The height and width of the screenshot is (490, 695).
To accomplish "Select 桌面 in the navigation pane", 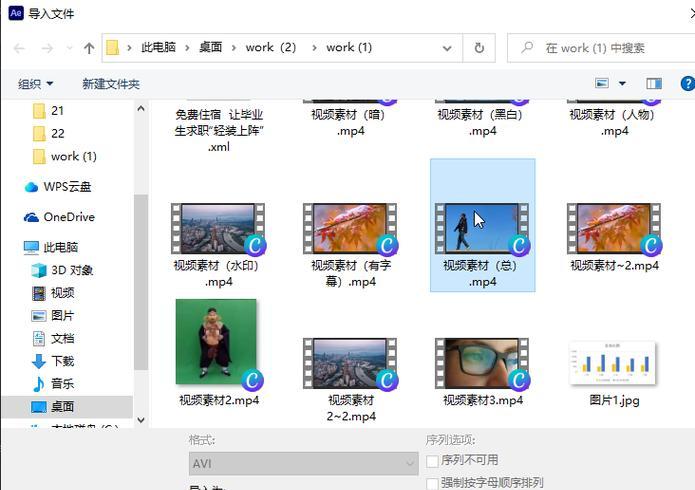I will [x=66, y=407].
